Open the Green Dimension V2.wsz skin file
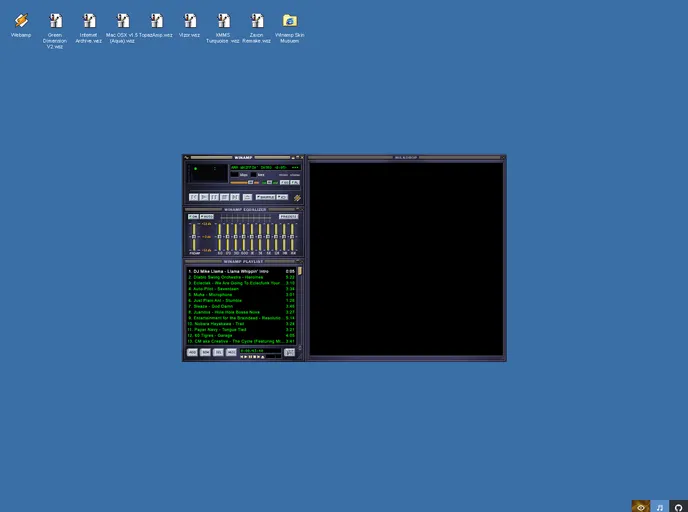Viewport: 688px width, 512px height. click(56, 21)
